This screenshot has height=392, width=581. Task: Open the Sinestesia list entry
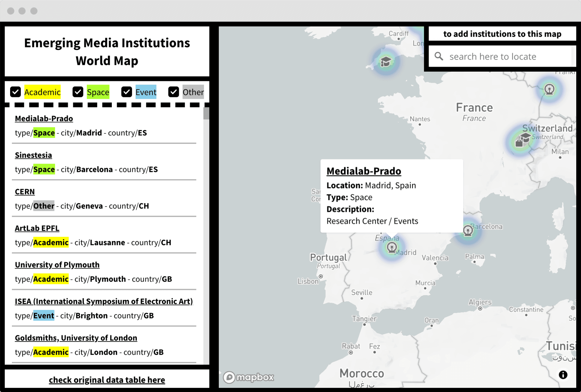[33, 155]
